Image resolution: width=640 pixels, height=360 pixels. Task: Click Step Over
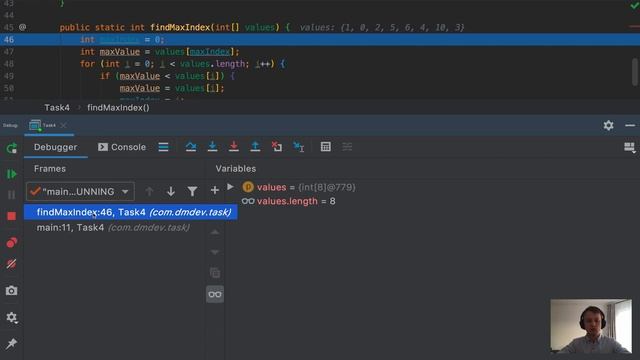191,147
